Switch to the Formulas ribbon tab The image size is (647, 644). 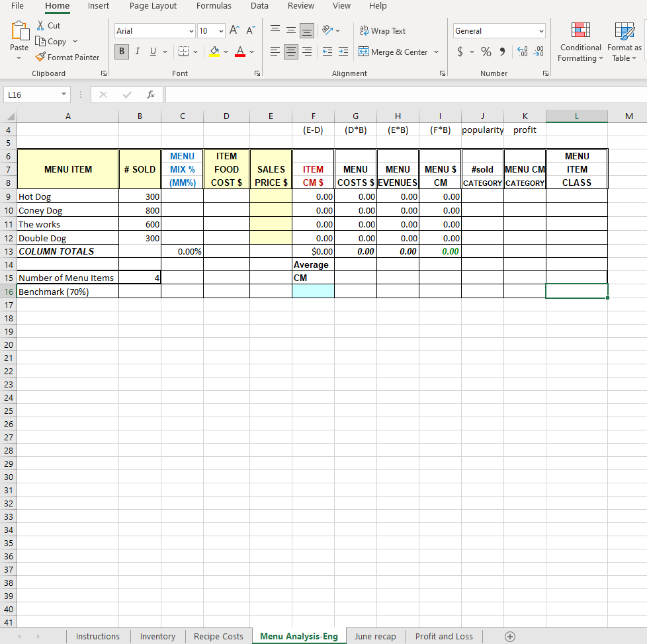pos(214,6)
